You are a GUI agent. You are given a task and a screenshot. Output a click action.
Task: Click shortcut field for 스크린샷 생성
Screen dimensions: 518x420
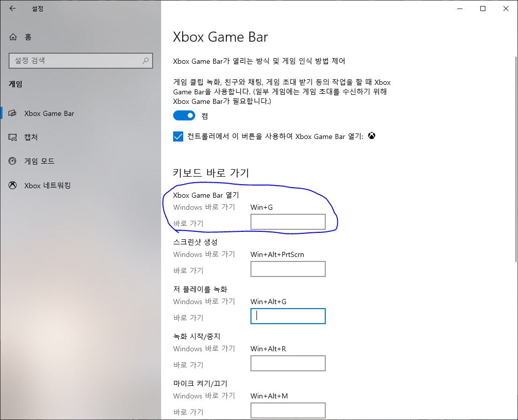pos(288,269)
